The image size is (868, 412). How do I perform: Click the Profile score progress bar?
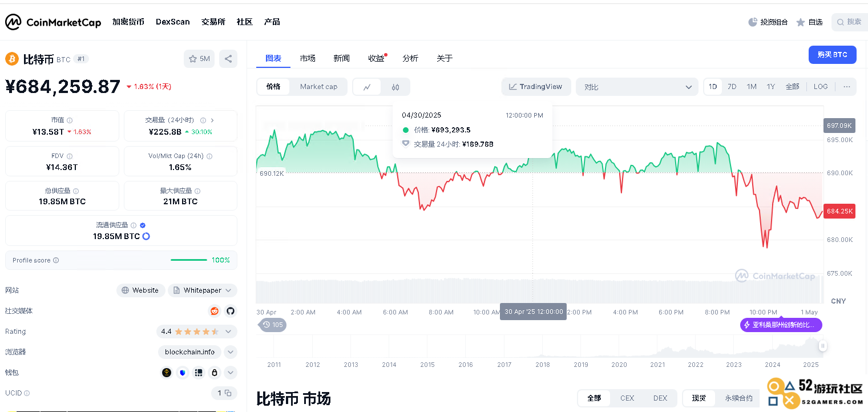coord(189,260)
